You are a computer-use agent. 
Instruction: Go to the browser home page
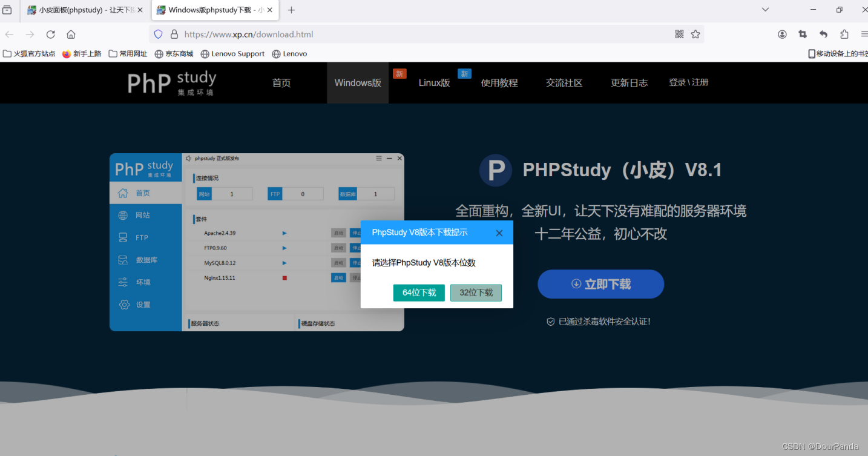[71, 35]
